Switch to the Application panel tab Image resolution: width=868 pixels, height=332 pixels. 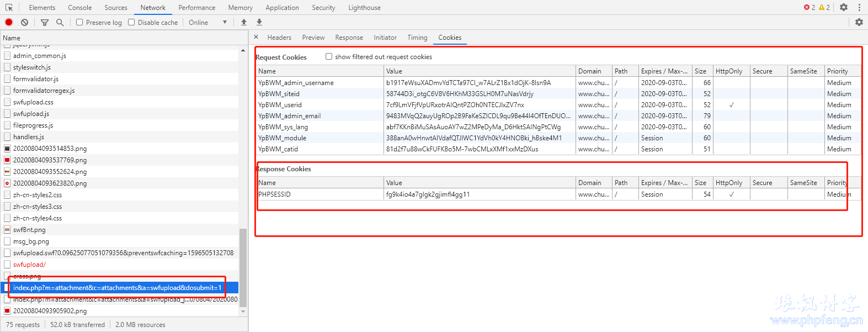[x=283, y=8]
